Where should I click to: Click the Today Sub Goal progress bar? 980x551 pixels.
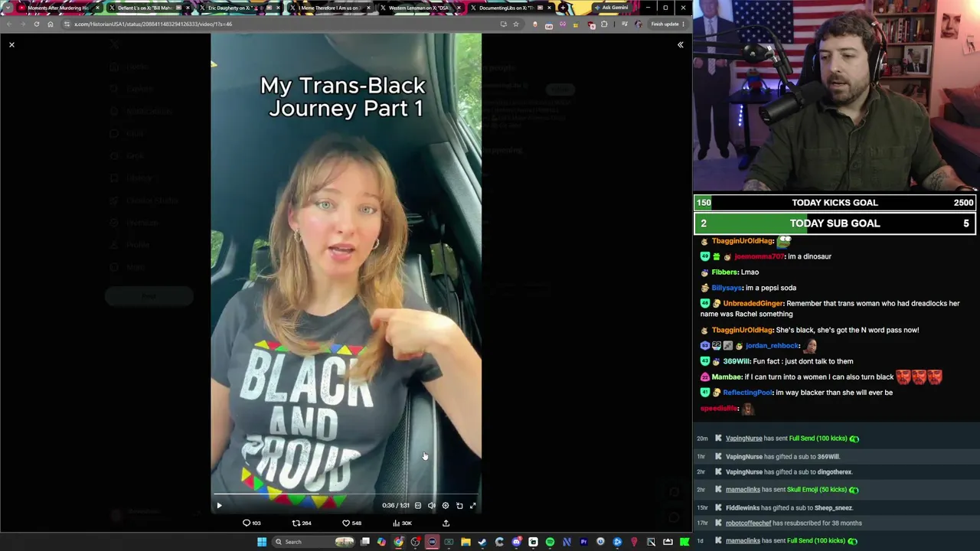point(835,223)
